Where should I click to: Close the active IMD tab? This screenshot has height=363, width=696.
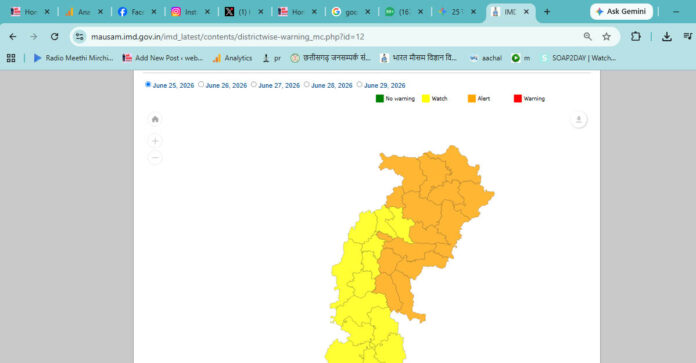(526, 12)
